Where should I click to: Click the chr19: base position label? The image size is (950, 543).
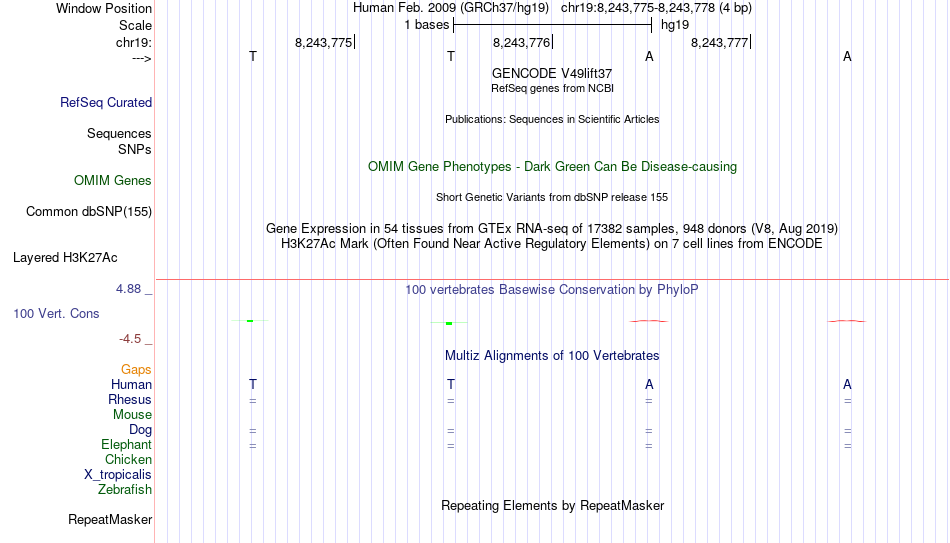coord(133,42)
